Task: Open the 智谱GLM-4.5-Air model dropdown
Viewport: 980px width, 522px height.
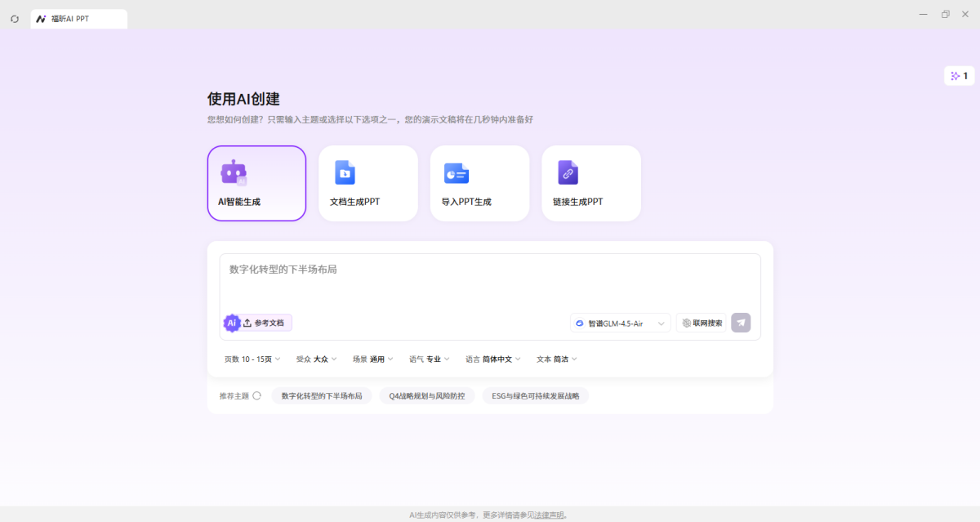Action: pos(621,323)
